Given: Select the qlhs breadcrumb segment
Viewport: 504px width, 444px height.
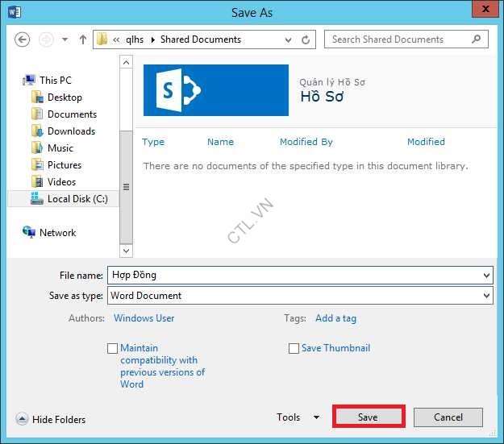Looking at the screenshot, I should pyautogui.click(x=135, y=39).
